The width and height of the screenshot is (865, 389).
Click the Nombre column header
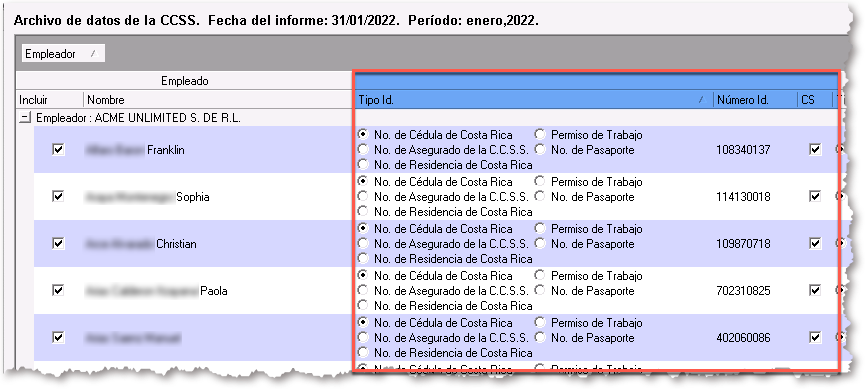coord(218,100)
